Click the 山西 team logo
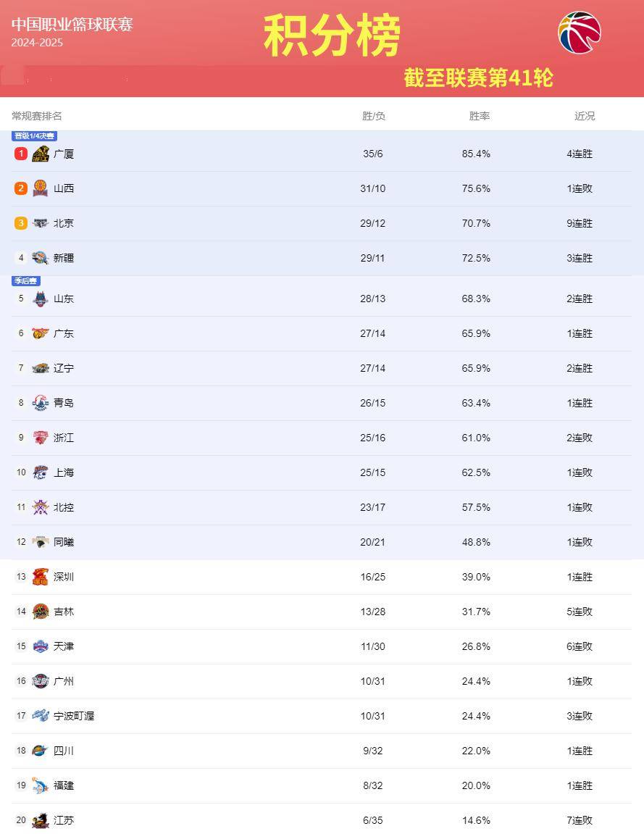644x834 pixels. [41, 188]
